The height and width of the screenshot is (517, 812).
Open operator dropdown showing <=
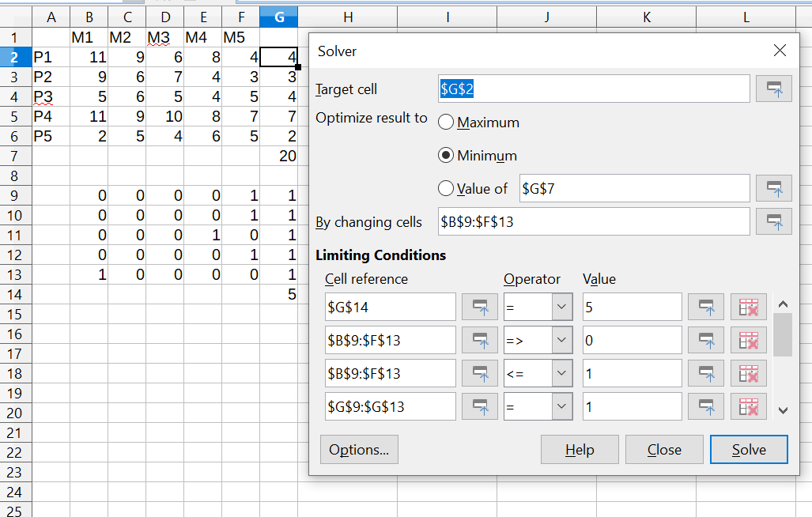(562, 373)
